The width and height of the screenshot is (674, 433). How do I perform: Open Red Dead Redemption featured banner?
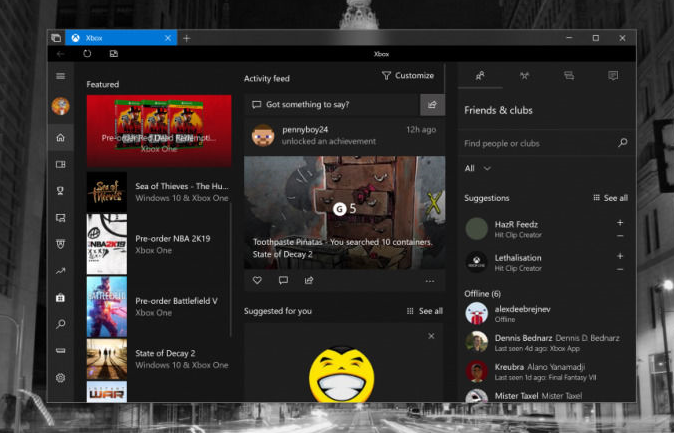[159, 131]
